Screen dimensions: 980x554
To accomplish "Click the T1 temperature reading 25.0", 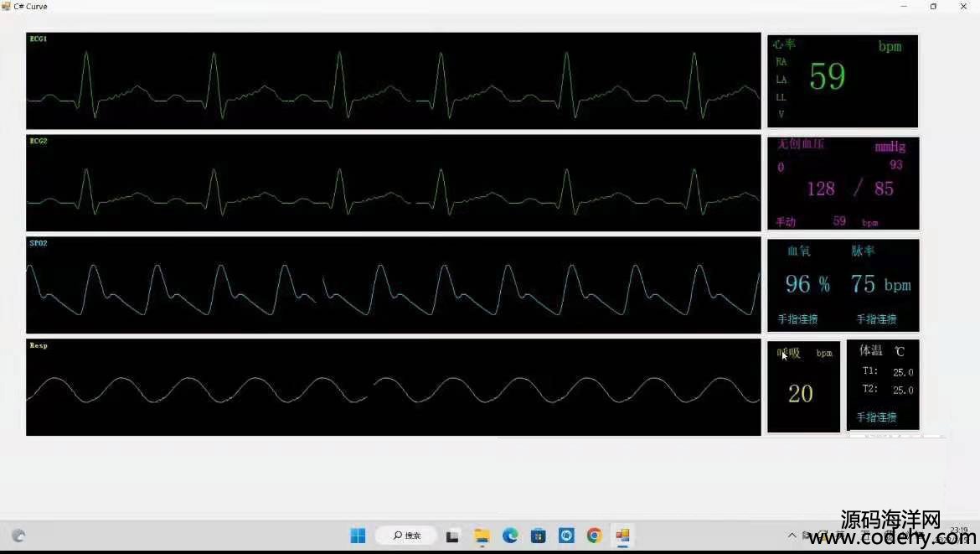I will pyautogui.click(x=903, y=372).
